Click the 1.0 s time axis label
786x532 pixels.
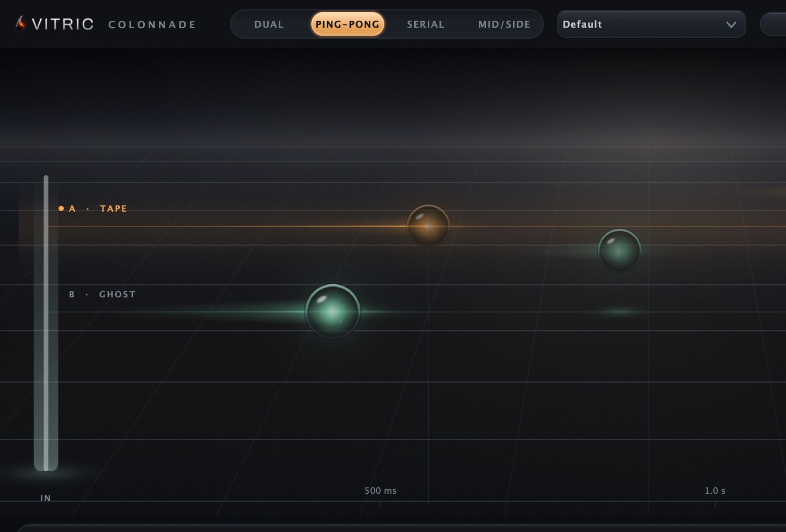[715, 491]
